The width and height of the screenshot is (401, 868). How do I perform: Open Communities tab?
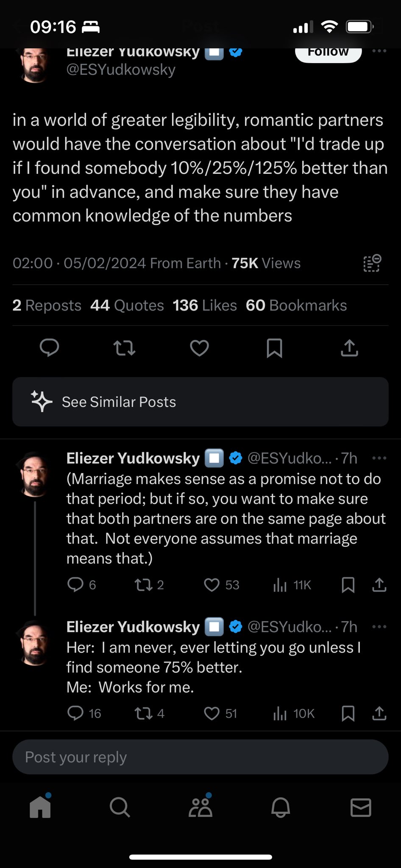click(200, 807)
